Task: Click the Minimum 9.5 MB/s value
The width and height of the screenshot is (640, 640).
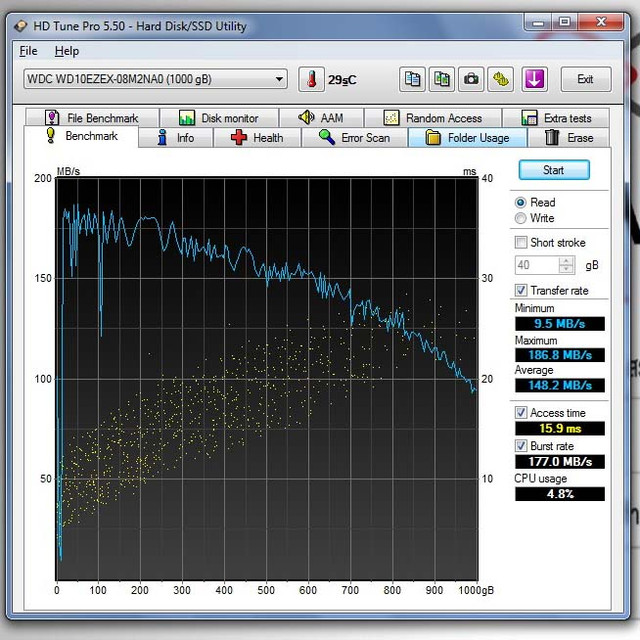Action: point(560,324)
